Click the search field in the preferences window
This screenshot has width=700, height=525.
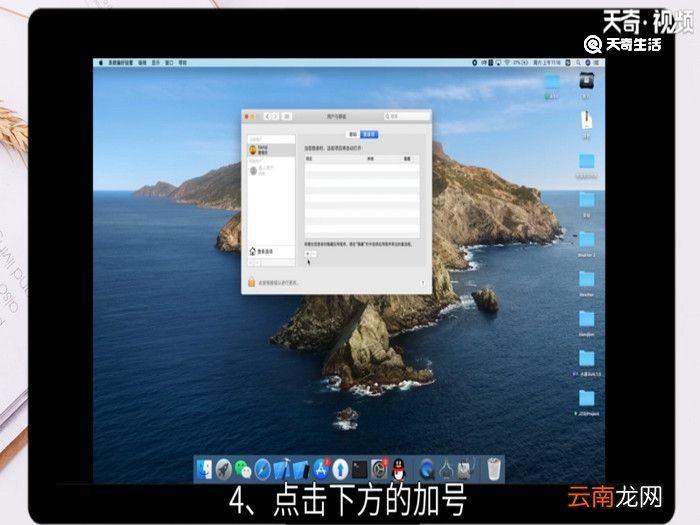407,116
